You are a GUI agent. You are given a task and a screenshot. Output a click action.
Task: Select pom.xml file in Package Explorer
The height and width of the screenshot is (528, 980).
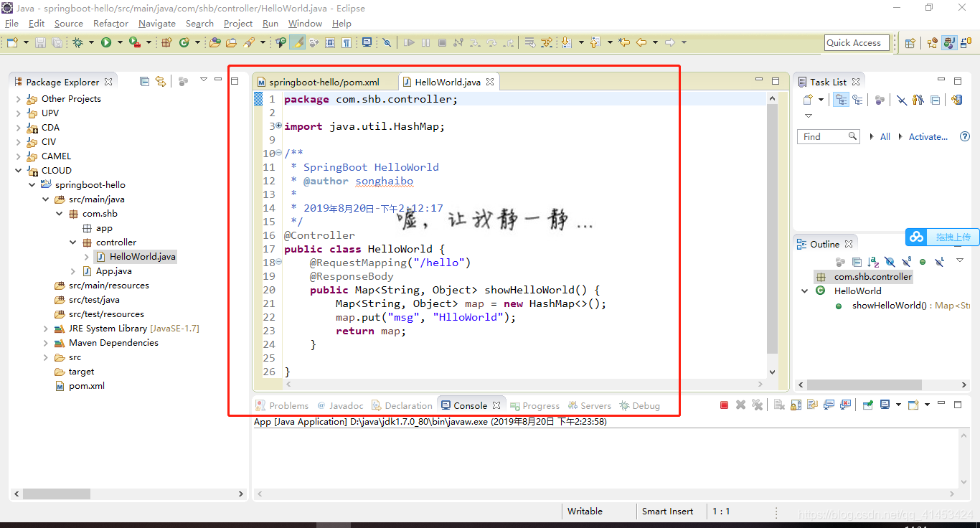[x=87, y=386]
